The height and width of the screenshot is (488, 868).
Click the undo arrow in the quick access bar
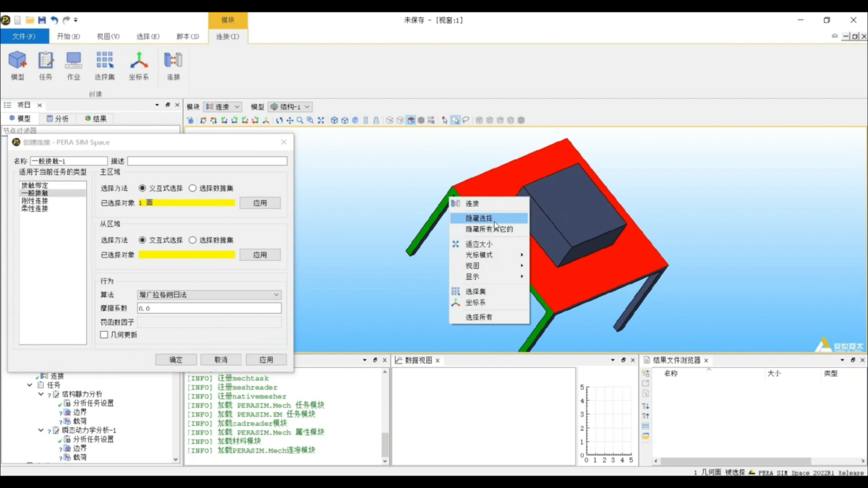point(54,20)
